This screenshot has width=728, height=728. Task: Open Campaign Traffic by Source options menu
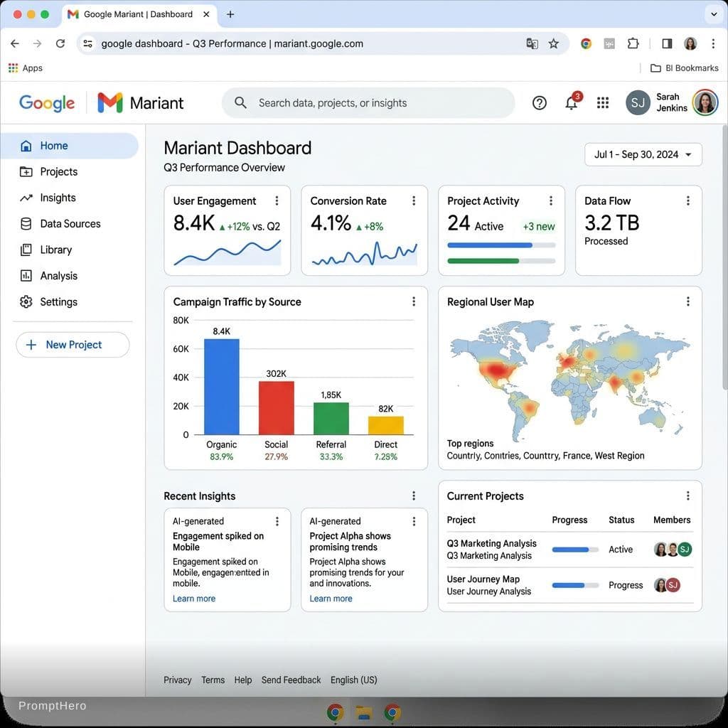414,301
